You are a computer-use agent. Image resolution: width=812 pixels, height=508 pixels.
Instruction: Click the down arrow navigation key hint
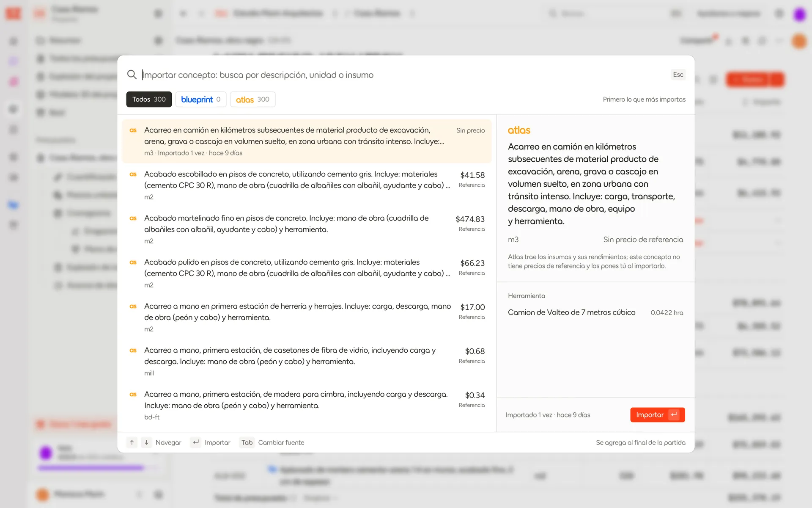(146, 442)
